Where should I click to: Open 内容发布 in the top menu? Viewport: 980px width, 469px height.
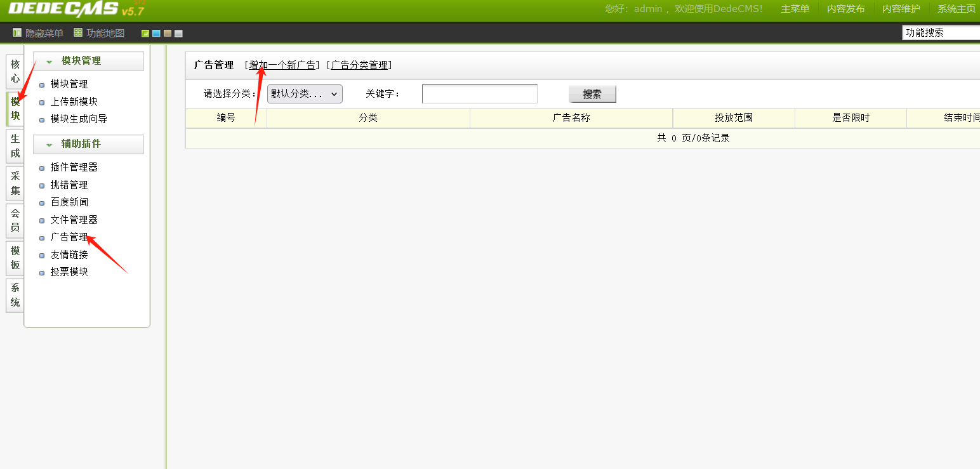click(x=845, y=9)
